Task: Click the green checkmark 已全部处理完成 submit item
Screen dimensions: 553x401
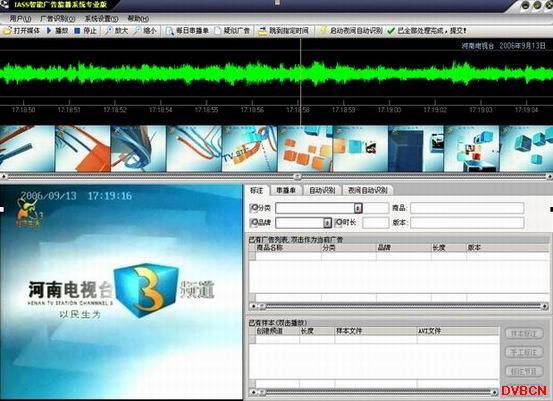Action: [x=426, y=31]
